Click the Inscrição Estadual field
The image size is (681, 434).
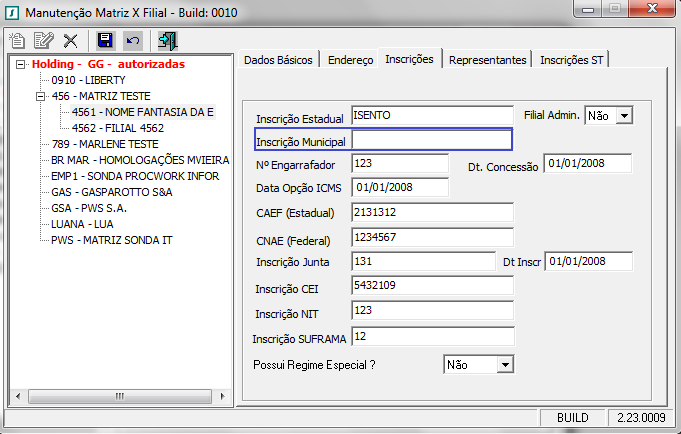click(432, 116)
